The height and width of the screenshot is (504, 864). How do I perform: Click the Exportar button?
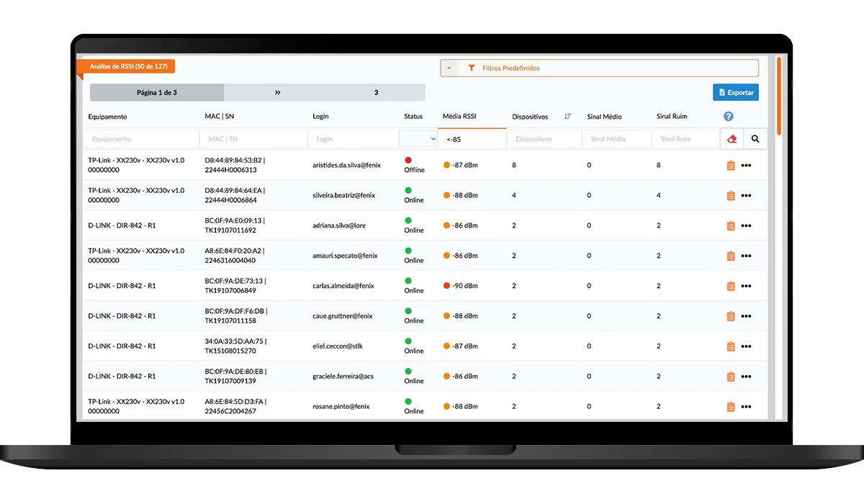point(735,93)
